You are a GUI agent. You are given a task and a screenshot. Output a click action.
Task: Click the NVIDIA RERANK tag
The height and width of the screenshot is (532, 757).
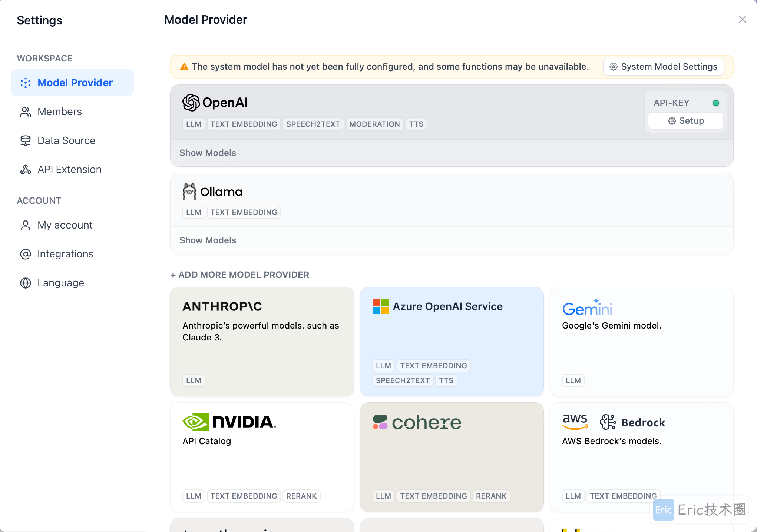click(x=301, y=496)
